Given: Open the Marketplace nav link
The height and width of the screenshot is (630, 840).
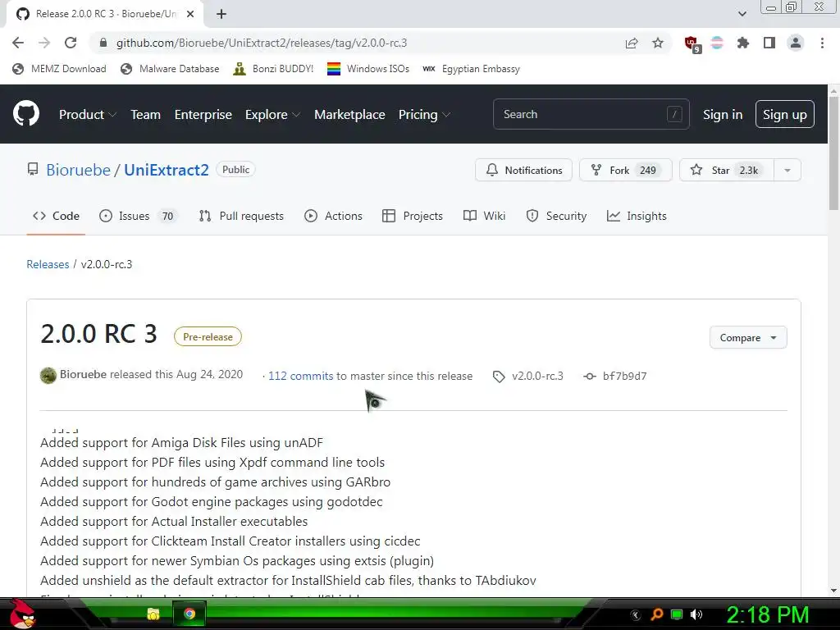Looking at the screenshot, I should 349,114.
